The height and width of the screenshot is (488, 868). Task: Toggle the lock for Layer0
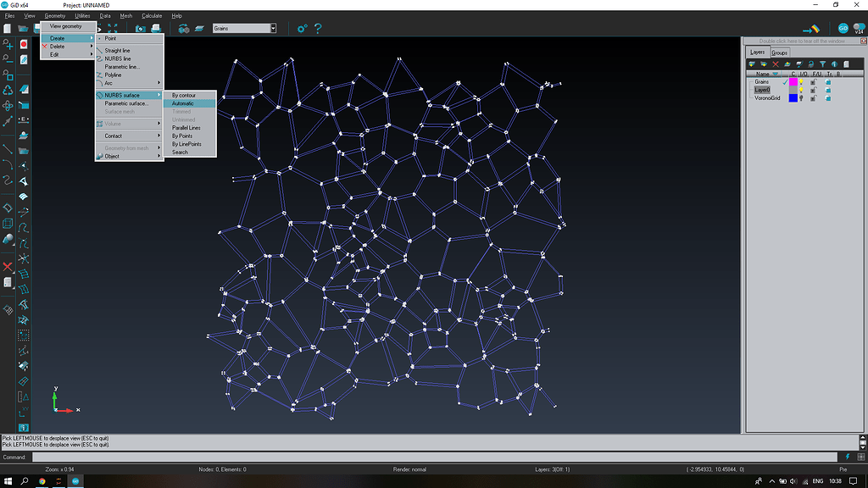tap(813, 90)
